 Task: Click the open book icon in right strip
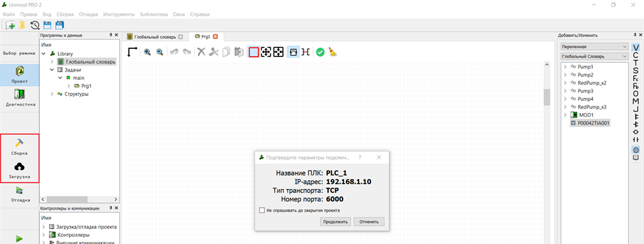pyautogui.click(x=636, y=157)
